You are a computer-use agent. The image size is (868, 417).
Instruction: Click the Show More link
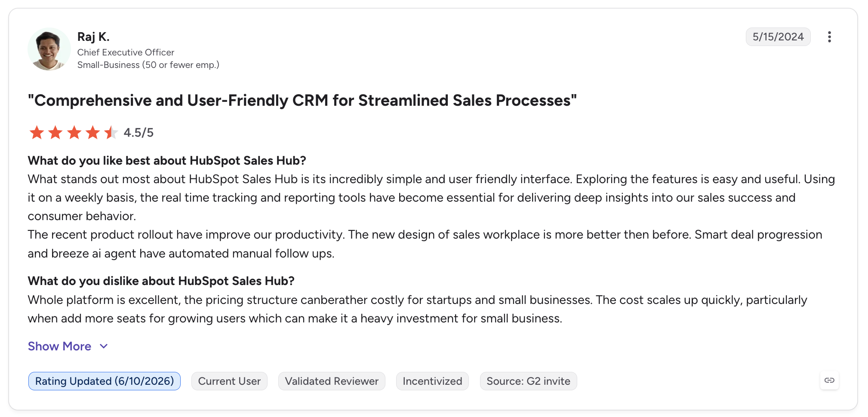(59, 346)
